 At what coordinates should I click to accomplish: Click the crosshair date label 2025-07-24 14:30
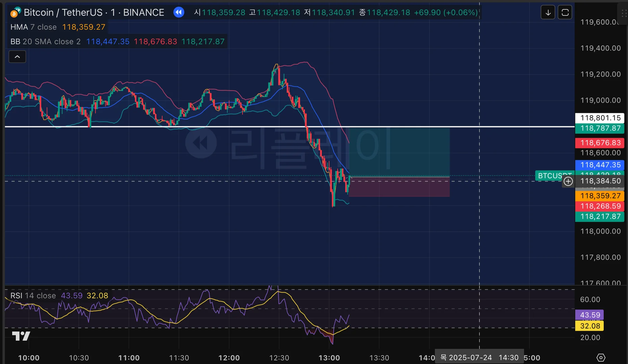pos(479,357)
